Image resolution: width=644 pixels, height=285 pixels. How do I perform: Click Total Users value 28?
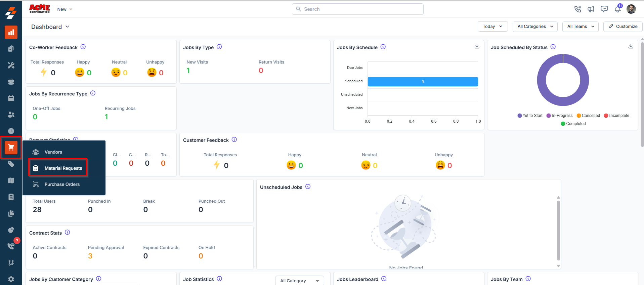(37, 210)
